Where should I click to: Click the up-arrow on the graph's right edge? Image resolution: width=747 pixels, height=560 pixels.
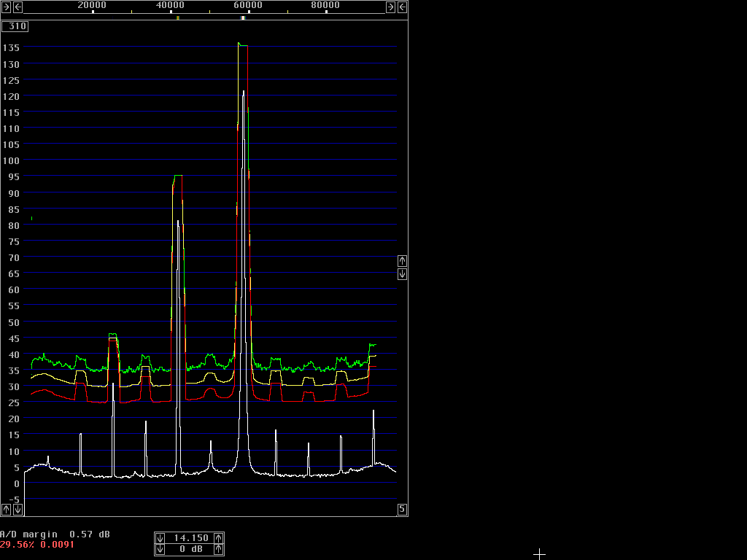(x=402, y=260)
